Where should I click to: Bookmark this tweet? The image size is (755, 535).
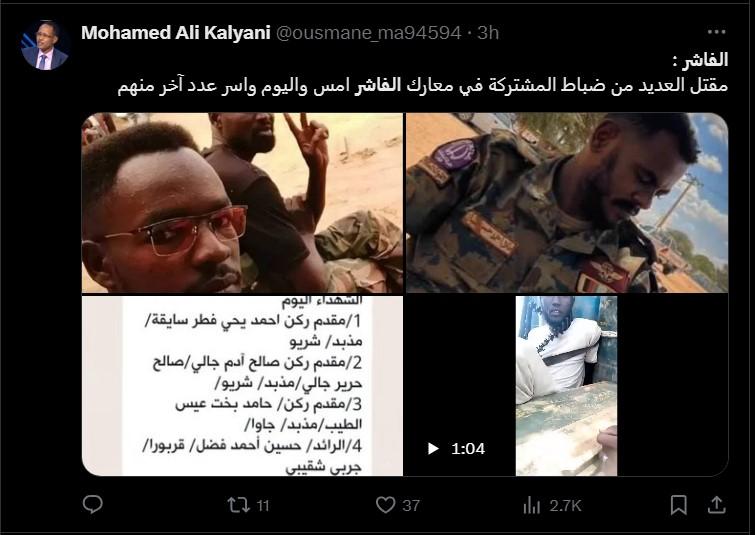pos(678,505)
